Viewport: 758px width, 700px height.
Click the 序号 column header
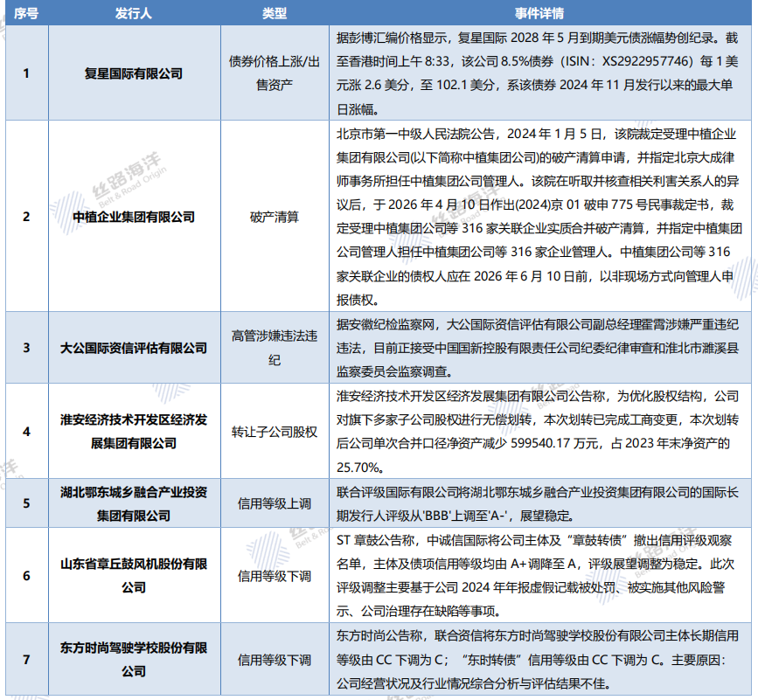pyautogui.click(x=25, y=15)
